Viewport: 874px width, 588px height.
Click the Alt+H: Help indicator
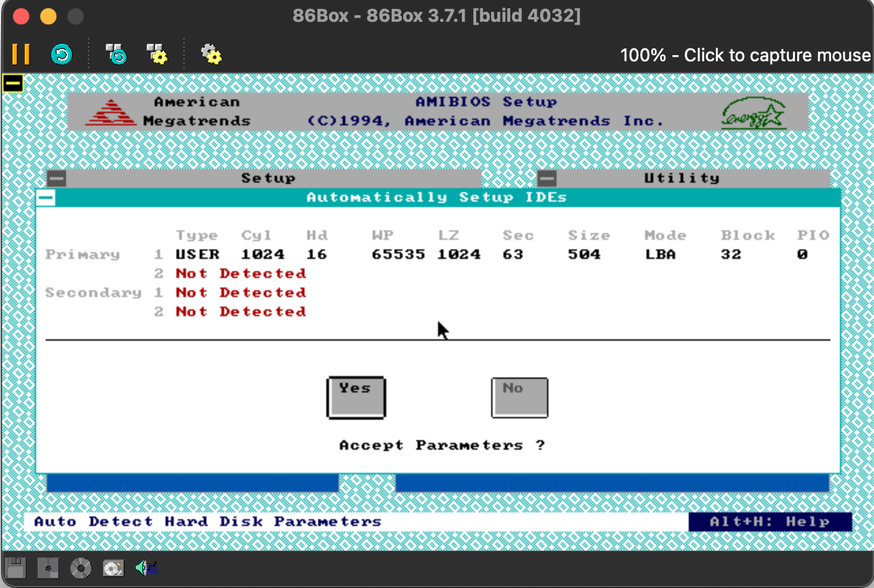tap(770, 522)
